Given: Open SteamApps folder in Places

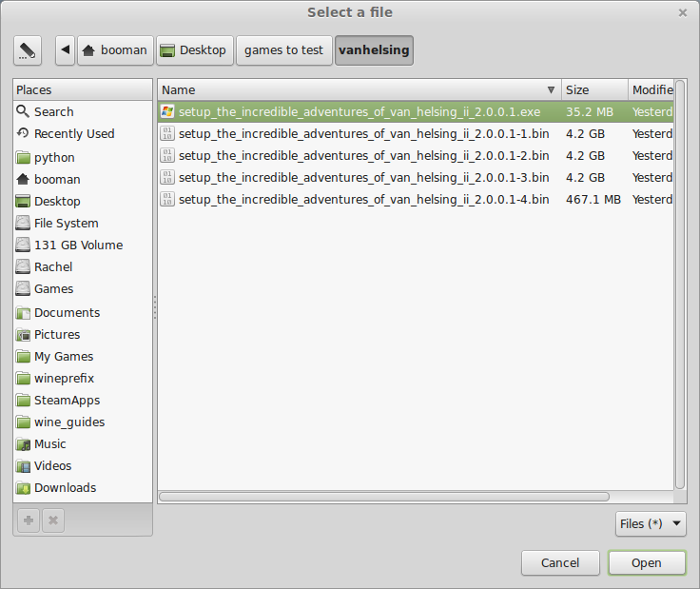Looking at the screenshot, I should (82, 400).
